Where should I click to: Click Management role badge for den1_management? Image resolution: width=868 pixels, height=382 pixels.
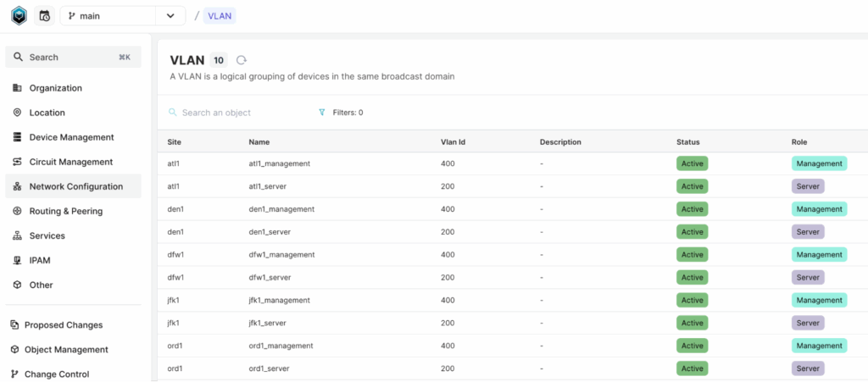click(x=820, y=209)
